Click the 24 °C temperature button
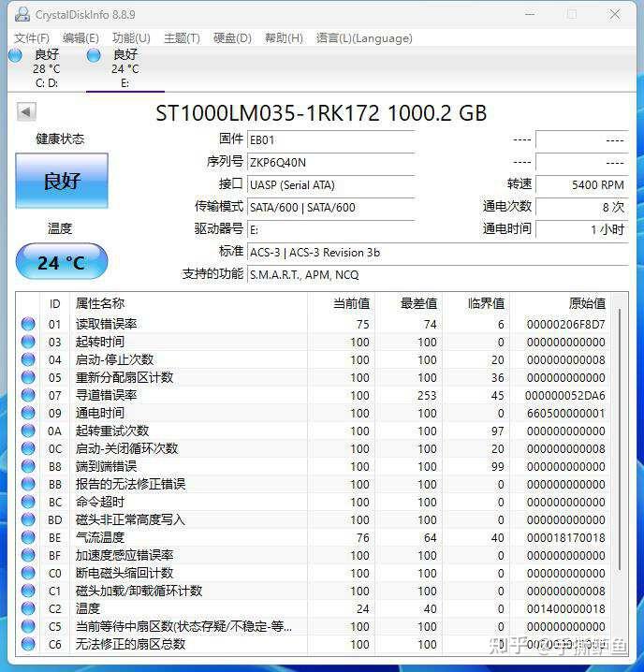 [x=62, y=262]
